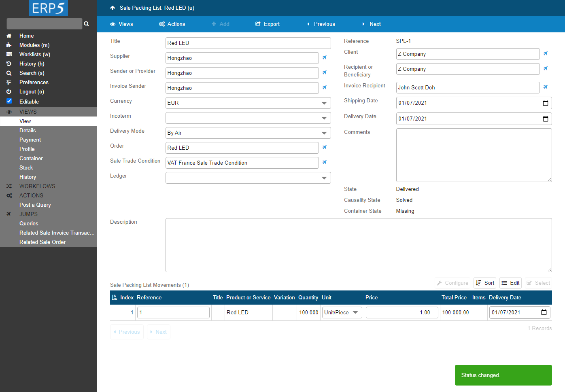Open the Queries jump link

tap(29, 223)
